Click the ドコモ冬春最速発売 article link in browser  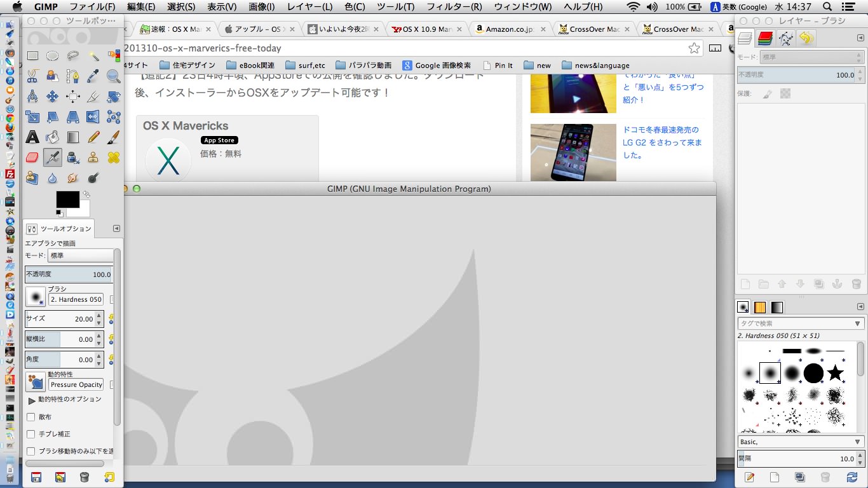662,142
